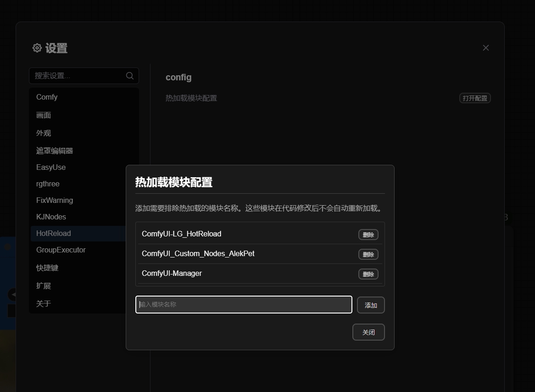Focus the 搜索设置 search field

click(84, 76)
